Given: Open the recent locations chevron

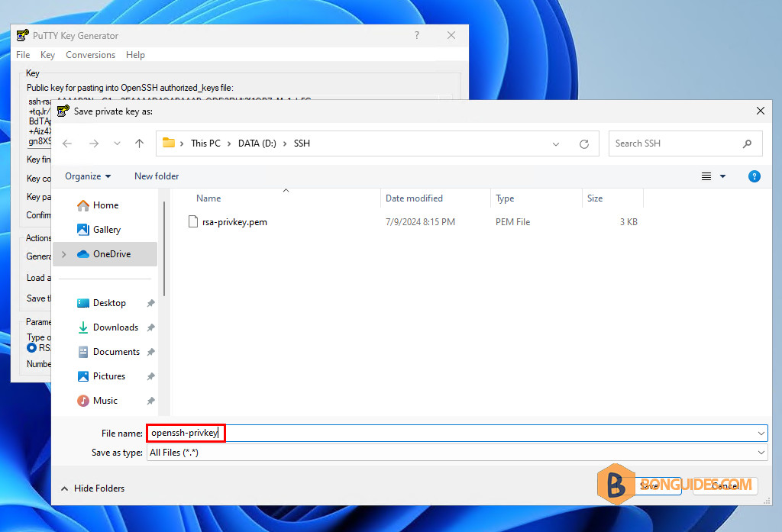Looking at the screenshot, I should [x=117, y=143].
